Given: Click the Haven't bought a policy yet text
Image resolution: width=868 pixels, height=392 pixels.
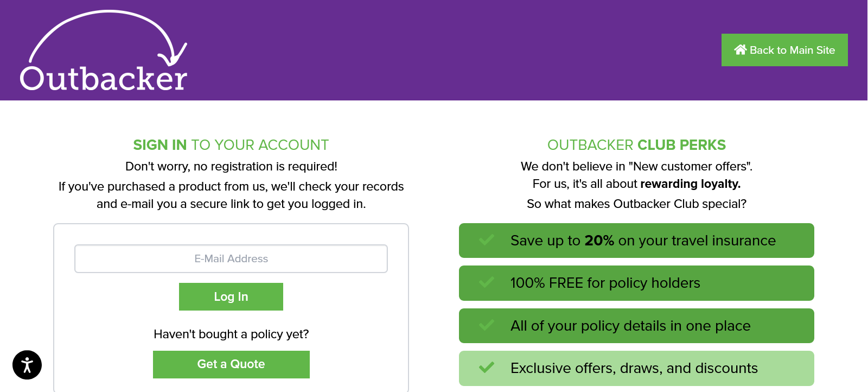Looking at the screenshot, I should point(231,334).
